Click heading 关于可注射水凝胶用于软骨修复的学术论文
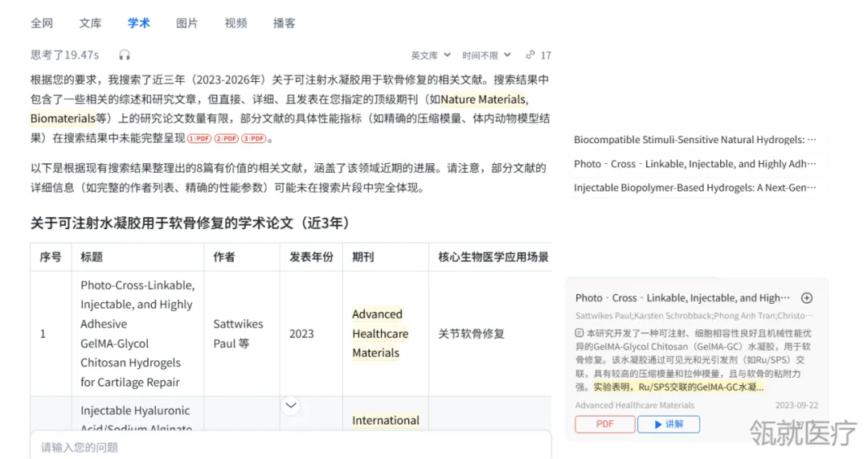 tap(190, 223)
